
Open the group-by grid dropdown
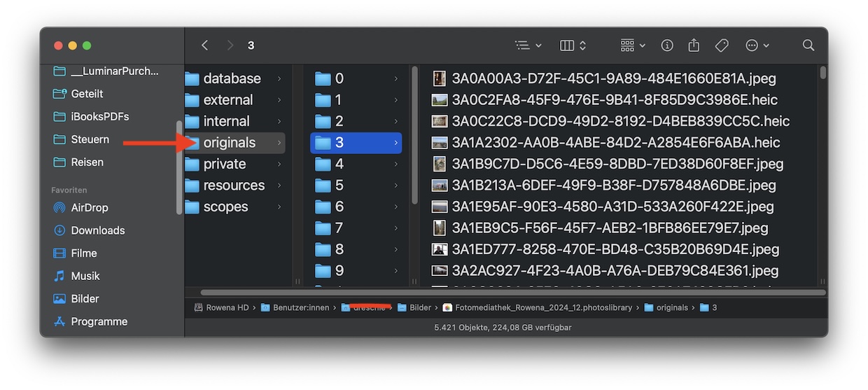click(x=633, y=46)
